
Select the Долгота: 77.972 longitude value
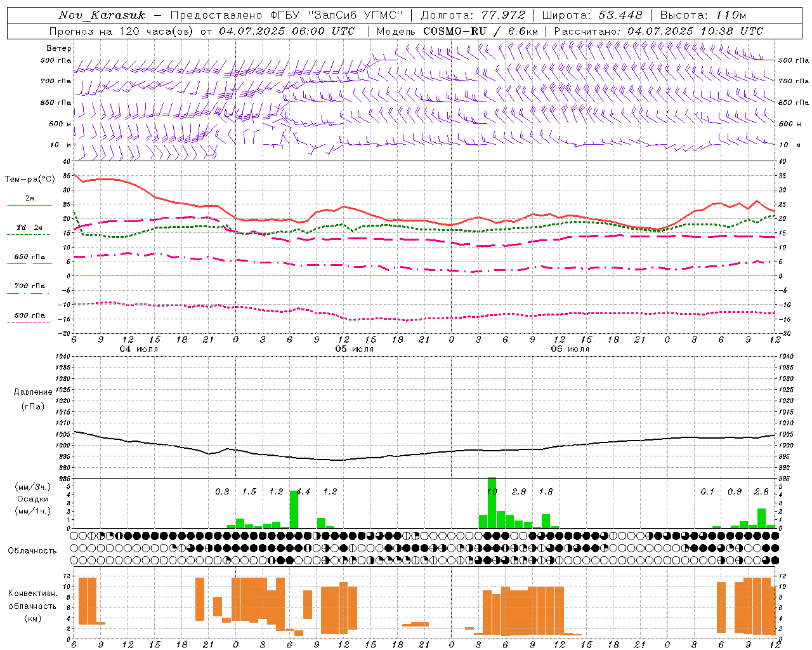(473, 15)
